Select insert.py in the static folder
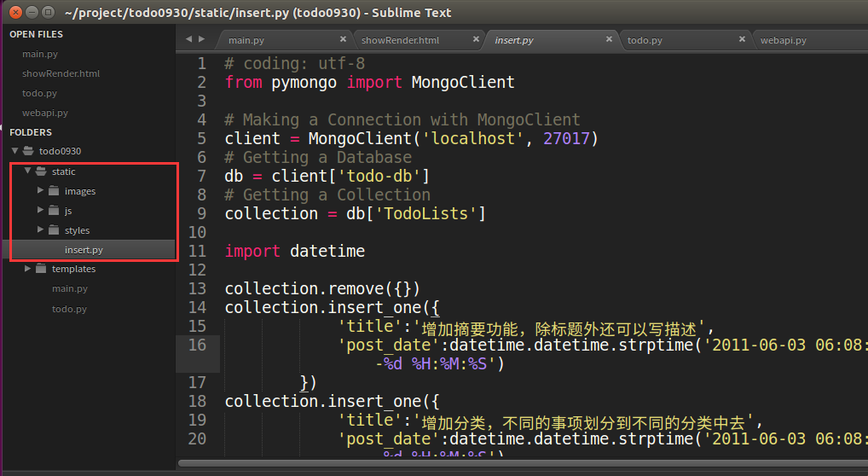868x476 pixels. (x=84, y=250)
